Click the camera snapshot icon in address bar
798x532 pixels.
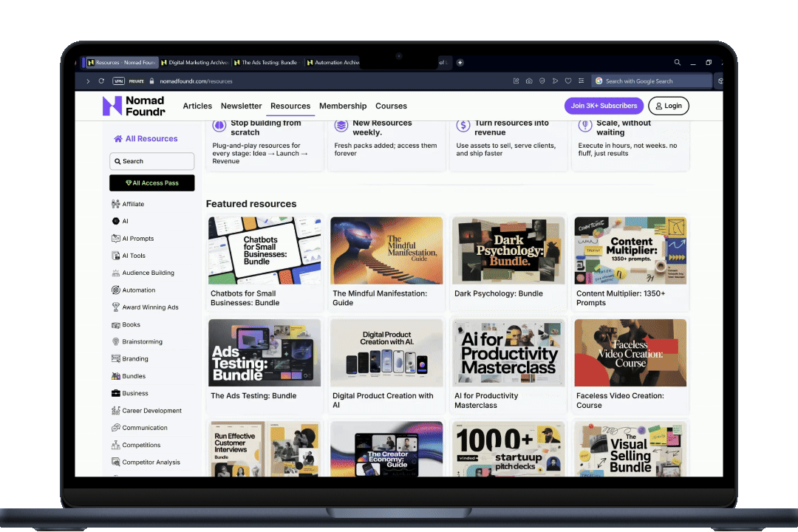pos(528,81)
